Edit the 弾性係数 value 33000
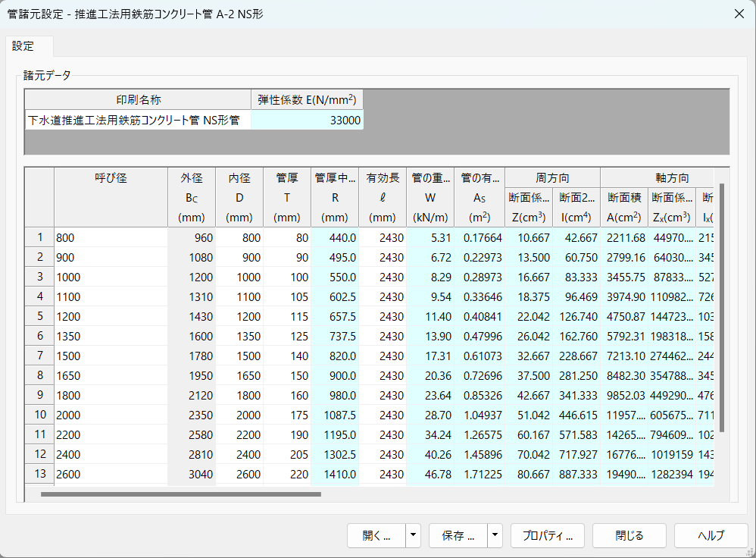756x558 pixels. click(307, 121)
